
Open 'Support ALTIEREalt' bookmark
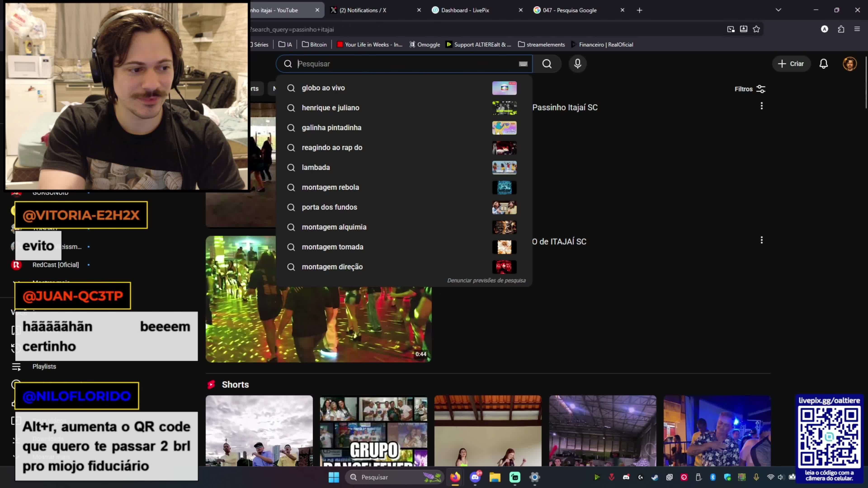click(x=479, y=45)
